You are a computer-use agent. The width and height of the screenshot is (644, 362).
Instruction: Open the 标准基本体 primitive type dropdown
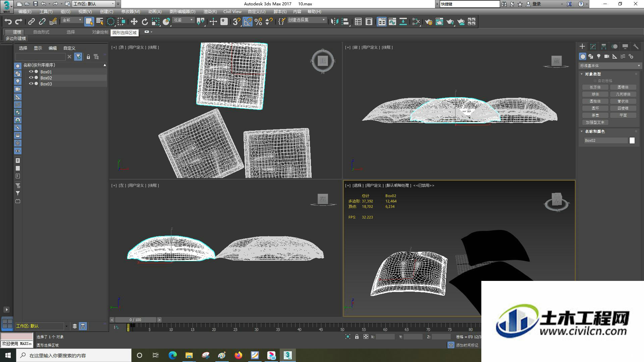(x=610, y=66)
